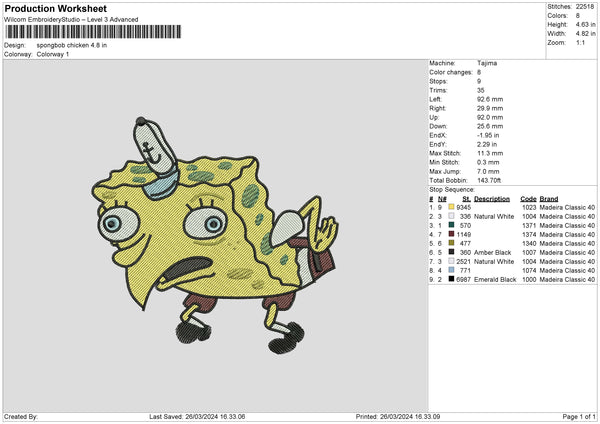Click the 'Stop Sequence:' heading
The height and width of the screenshot is (424, 600).
[x=452, y=190]
